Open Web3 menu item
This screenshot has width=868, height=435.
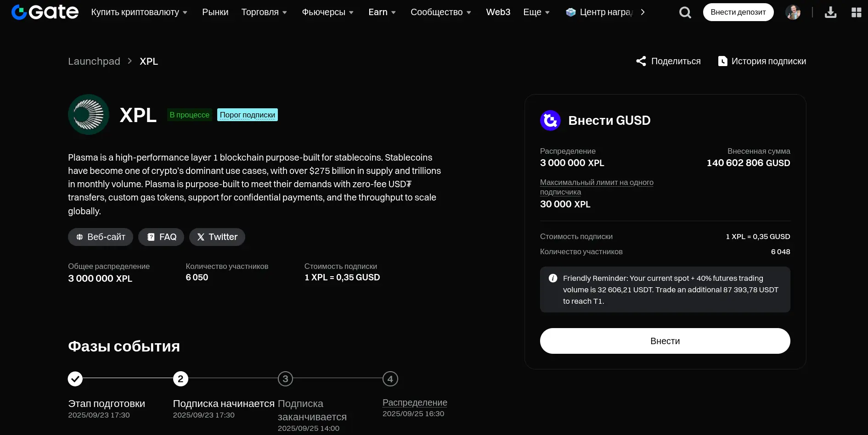(498, 12)
